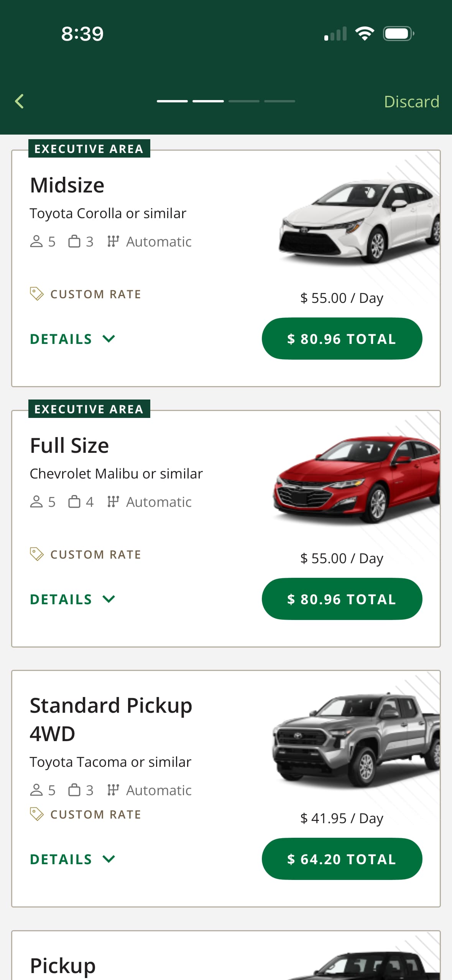Tap the first progress step indicator
The height and width of the screenshot is (980, 452).
tap(172, 101)
